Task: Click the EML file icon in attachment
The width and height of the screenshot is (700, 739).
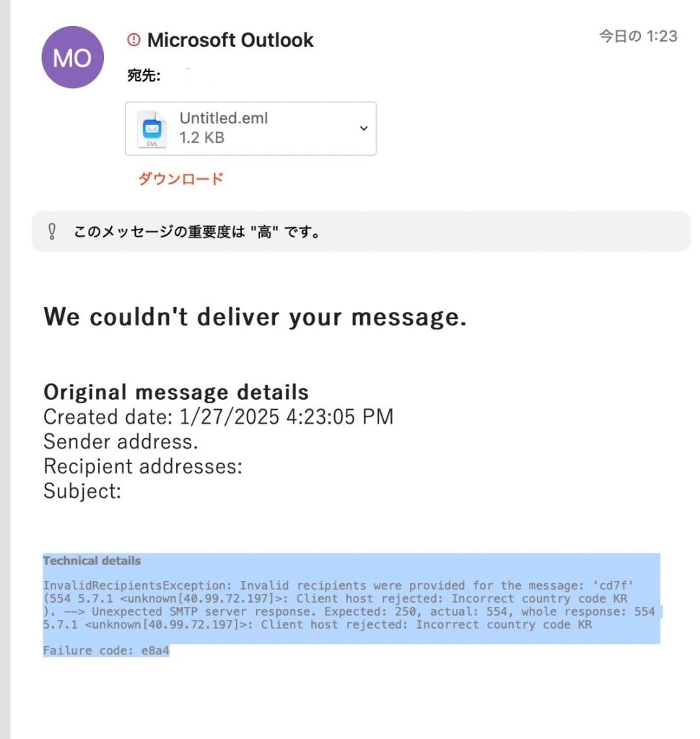Action: pos(152,129)
